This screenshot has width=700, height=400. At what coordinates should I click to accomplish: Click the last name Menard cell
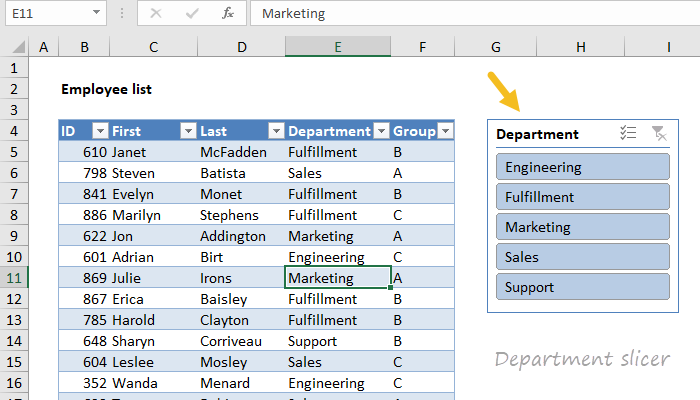[242, 383]
